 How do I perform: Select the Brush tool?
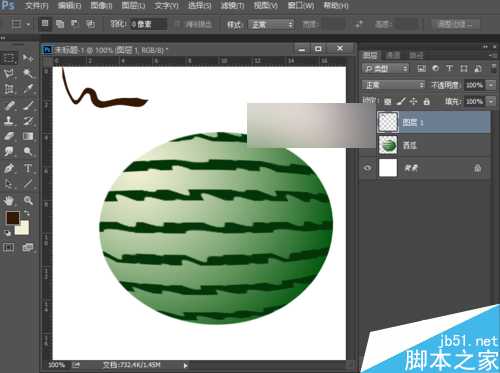28,106
